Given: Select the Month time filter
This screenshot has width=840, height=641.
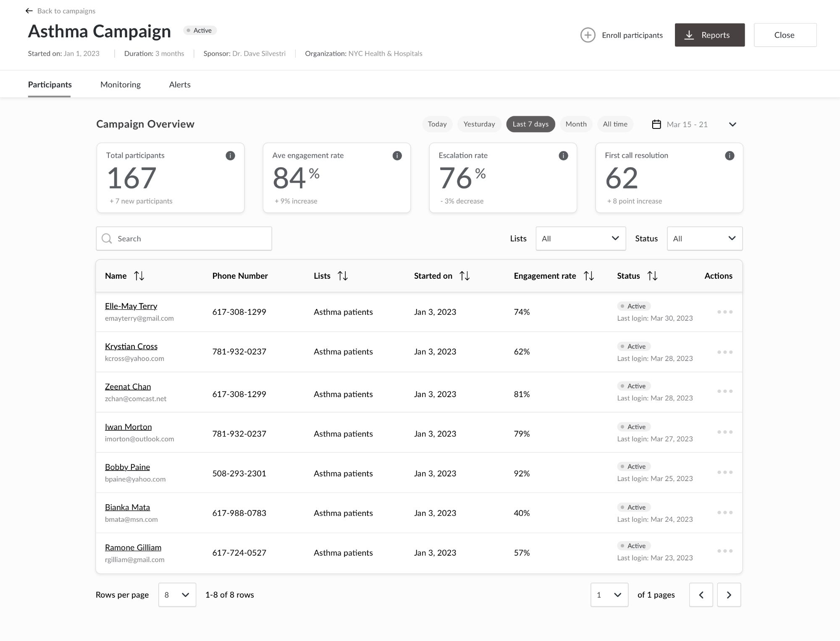Looking at the screenshot, I should click(576, 124).
